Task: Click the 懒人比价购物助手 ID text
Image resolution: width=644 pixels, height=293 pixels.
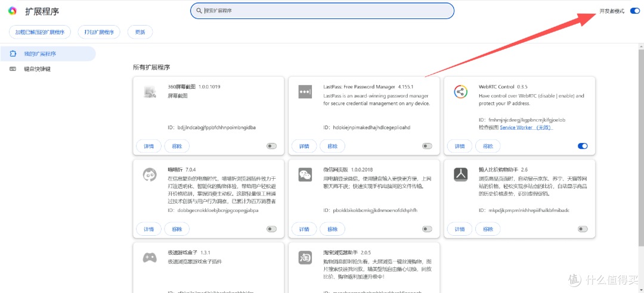Action: 524,210
